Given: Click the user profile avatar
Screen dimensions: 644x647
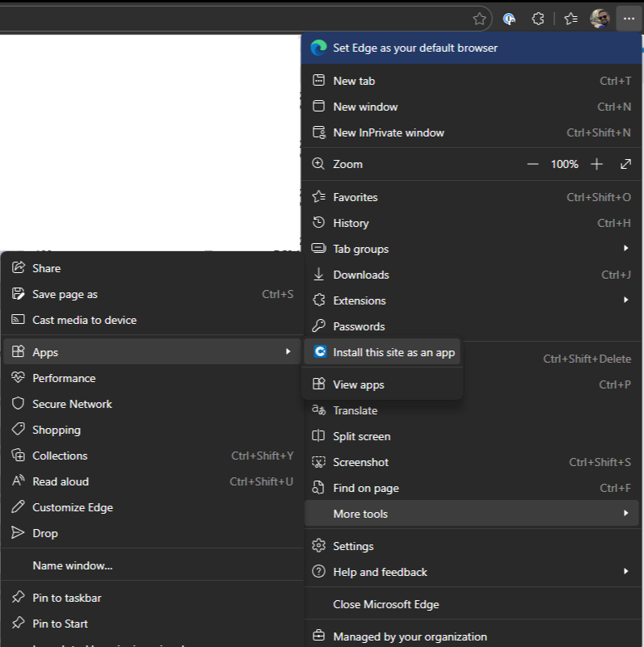Looking at the screenshot, I should [x=599, y=19].
